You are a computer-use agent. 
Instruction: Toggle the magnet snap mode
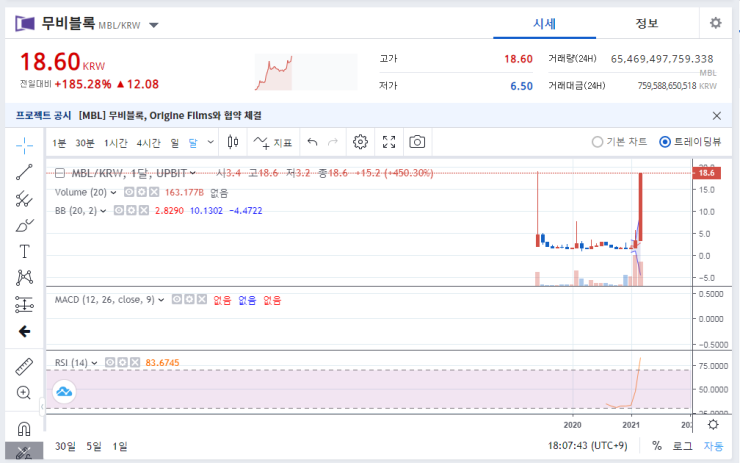[24, 428]
